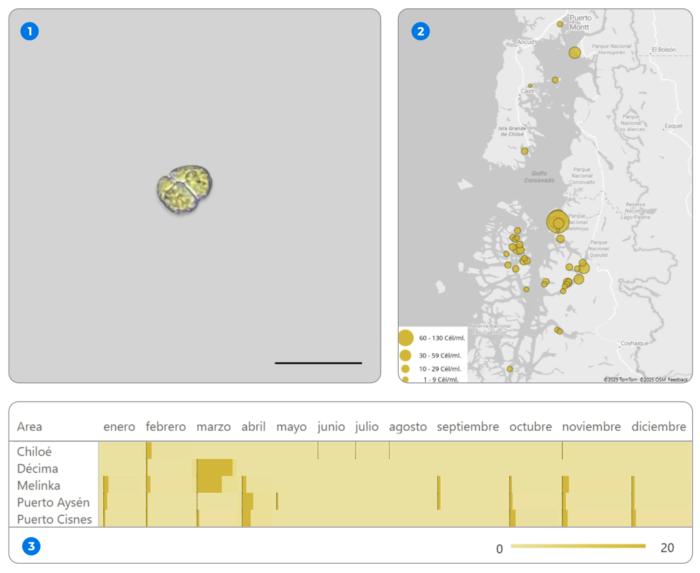Click the 60 - 130 Cél/ml legend circle
This screenshot has height=573, width=700.
click(406, 338)
